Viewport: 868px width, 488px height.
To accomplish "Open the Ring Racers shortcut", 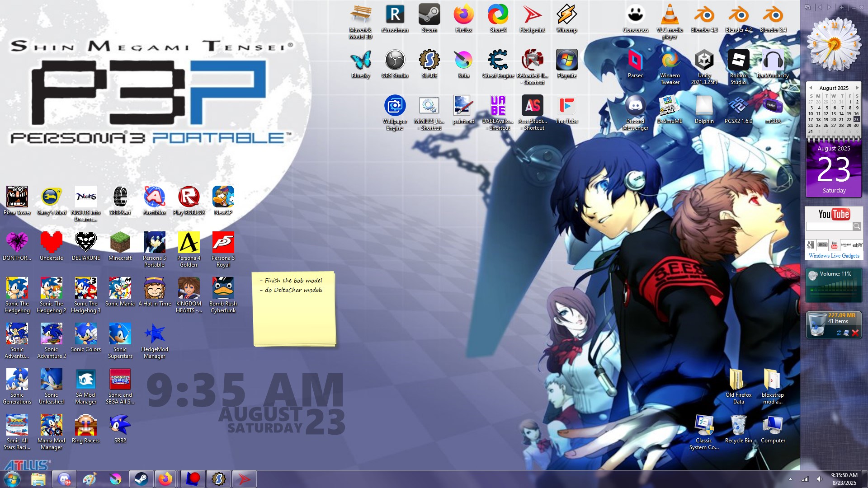I will (86, 429).
